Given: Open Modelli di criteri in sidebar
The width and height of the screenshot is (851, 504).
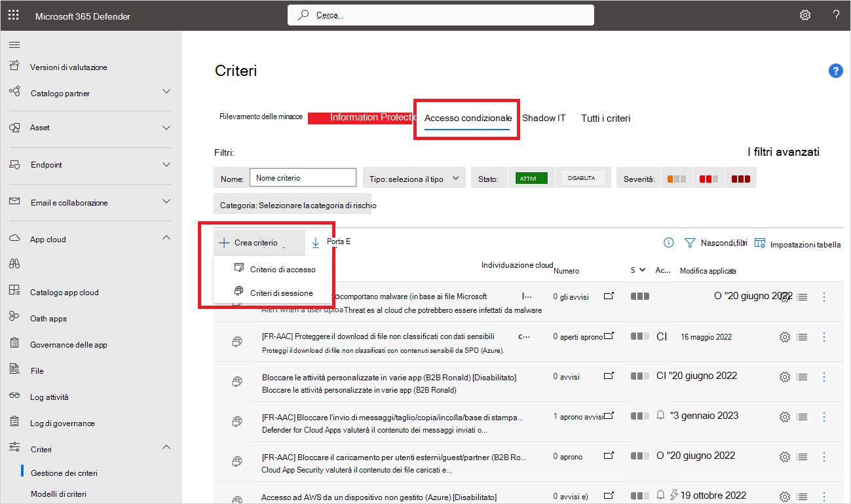Looking at the screenshot, I should point(58,494).
